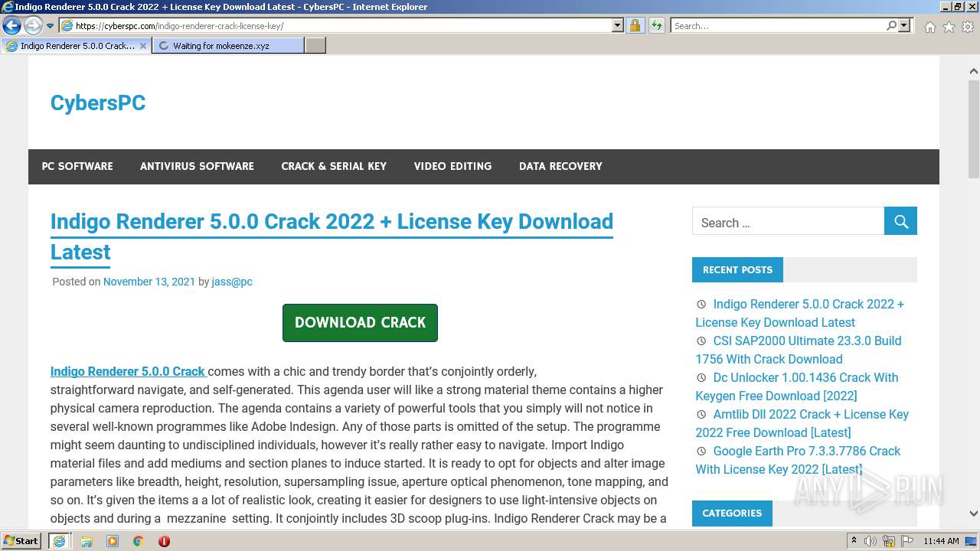980x551 pixels.
Task: Click the browser search box
Action: 778,25
